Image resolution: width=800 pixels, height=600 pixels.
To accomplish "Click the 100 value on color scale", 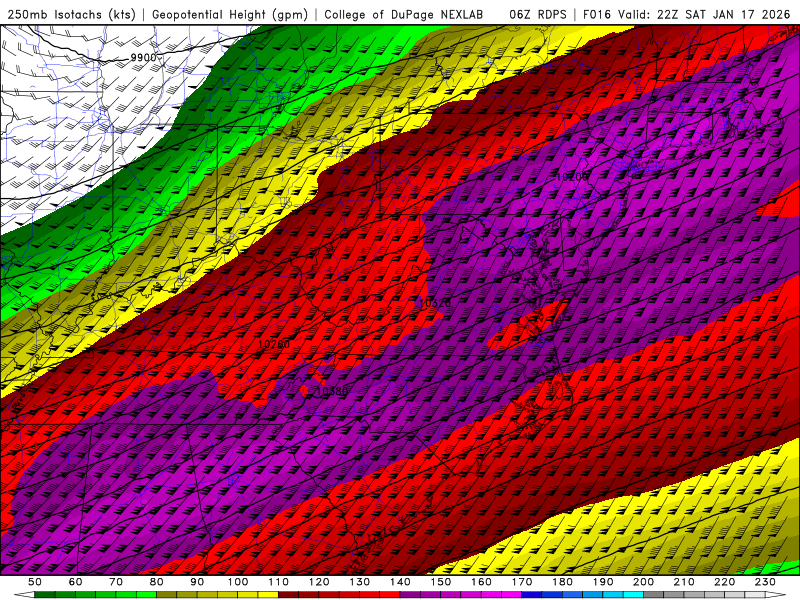I will [x=238, y=582].
